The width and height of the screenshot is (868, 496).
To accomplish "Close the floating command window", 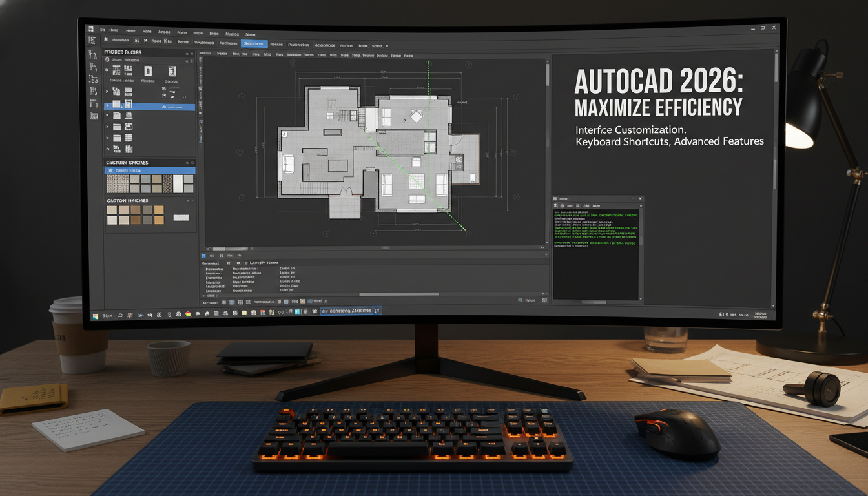I will [x=640, y=198].
